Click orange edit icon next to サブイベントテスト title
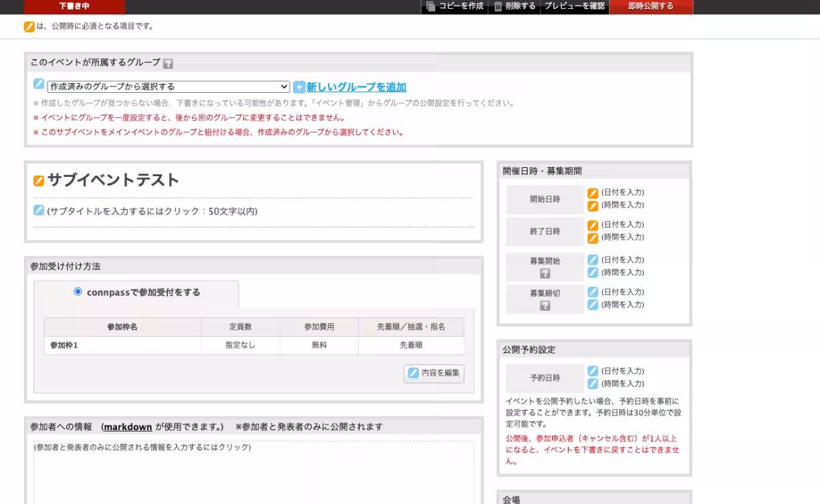This screenshot has height=504, width=820. (x=39, y=181)
